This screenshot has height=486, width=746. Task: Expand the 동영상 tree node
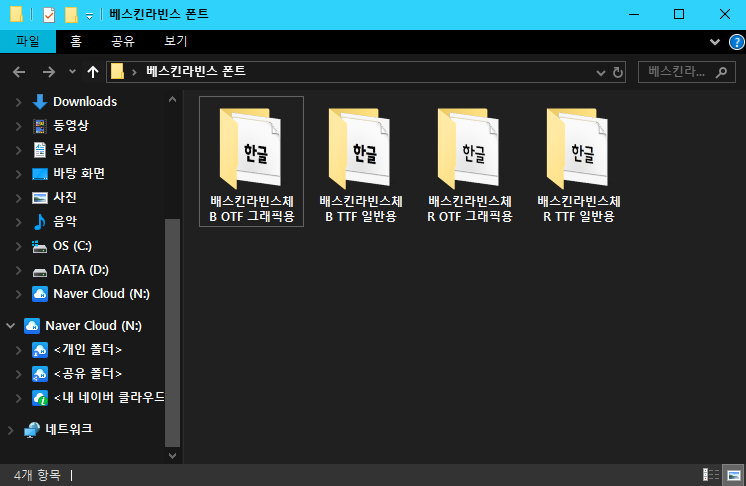pos(18,126)
